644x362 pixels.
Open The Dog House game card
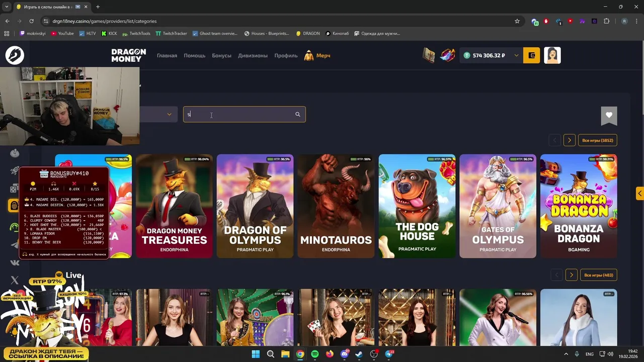tap(417, 206)
